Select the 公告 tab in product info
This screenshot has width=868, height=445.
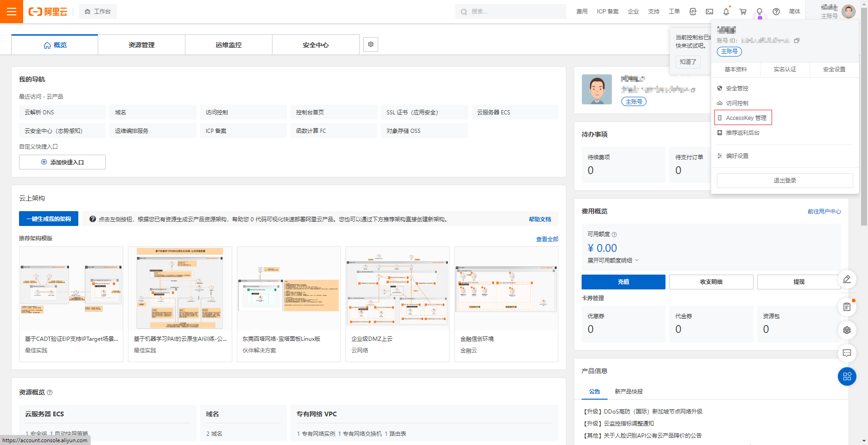pos(595,392)
